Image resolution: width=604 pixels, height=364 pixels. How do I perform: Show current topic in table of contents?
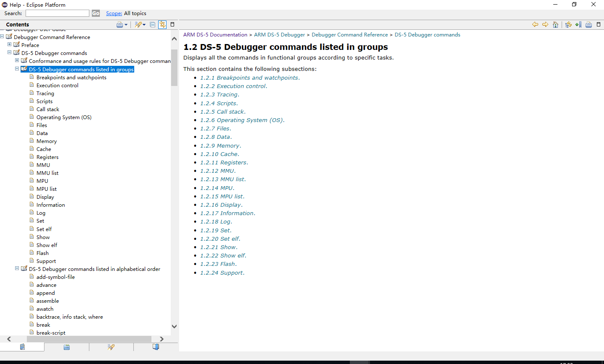click(x=568, y=24)
